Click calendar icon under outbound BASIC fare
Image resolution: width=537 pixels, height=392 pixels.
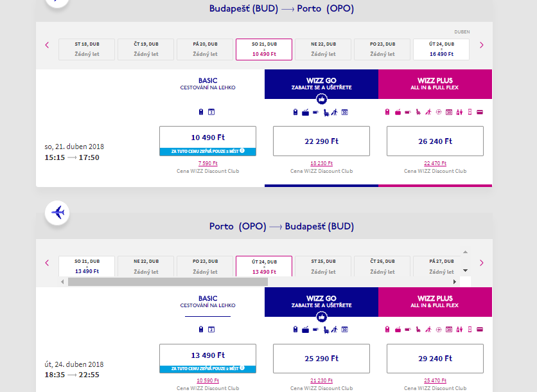tap(211, 112)
